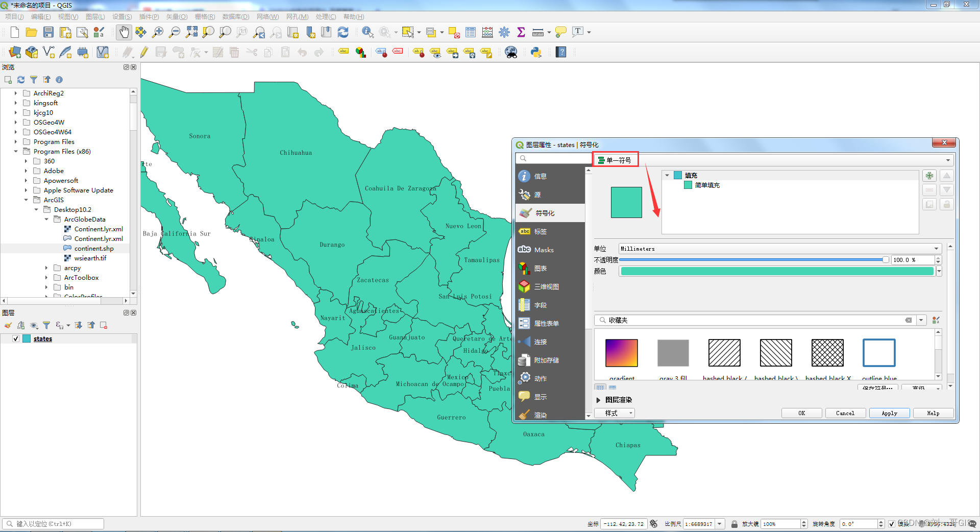The image size is (980, 532).
Task: Select the outline blue symbol
Action: click(879, 353)
